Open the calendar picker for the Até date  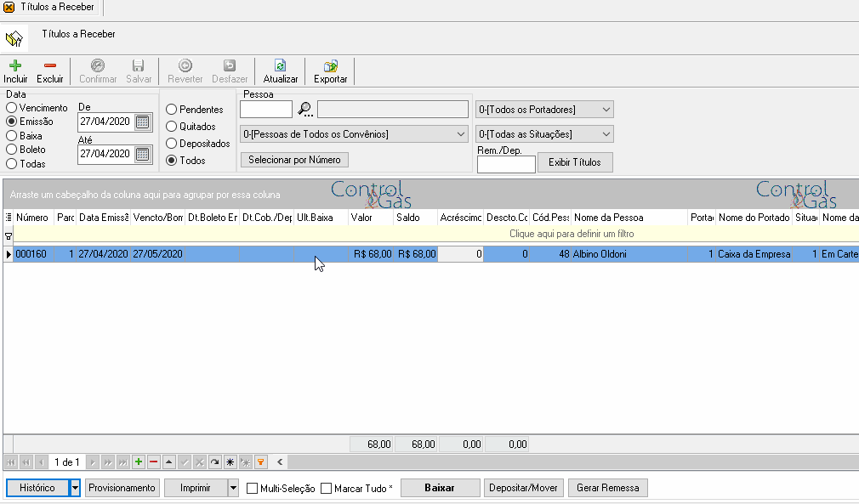pos(142,155)
